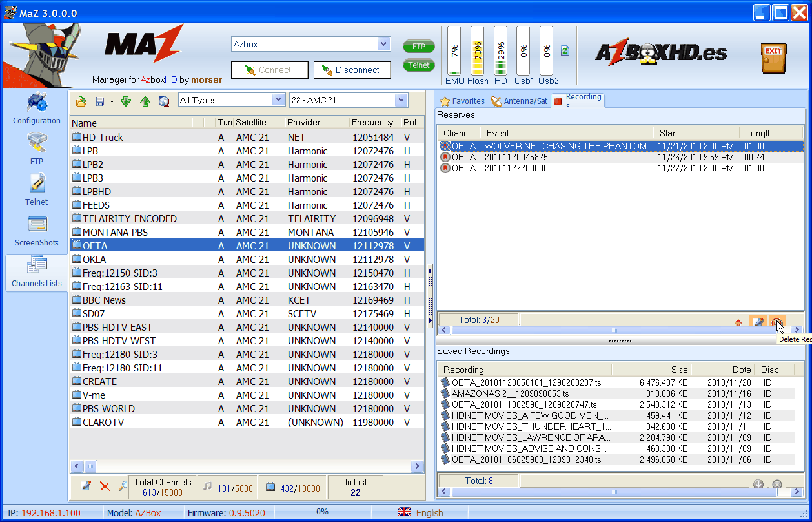Open the save options dropdown arrow
Viewport: 812px width, 522px height.
[112, 101]
